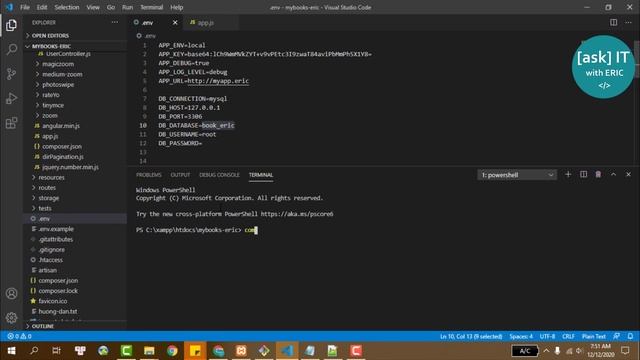Screen dimensions: 640x360
Task: Change line ending via CRLF status item
Action: coord(568,336)
